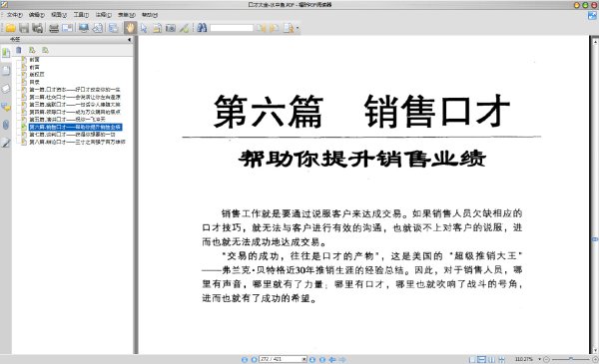Open the Edit menu (编辑)
599x364 pixels.
coord(37,15)
